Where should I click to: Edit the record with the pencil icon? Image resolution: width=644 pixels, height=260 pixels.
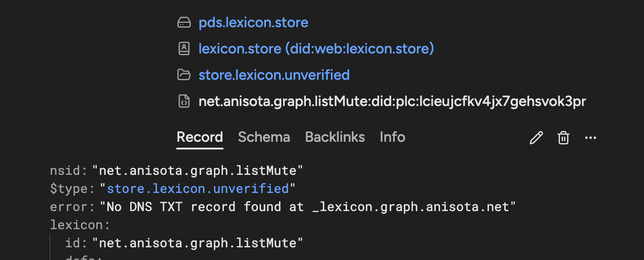pyautogui.click(x=536, y=138)
